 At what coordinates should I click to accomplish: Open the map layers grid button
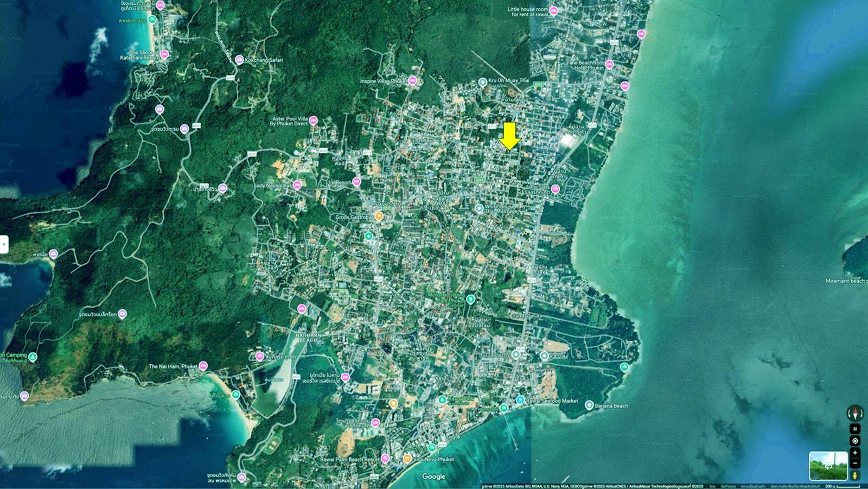pyautogui.click(x=855, y=429)
